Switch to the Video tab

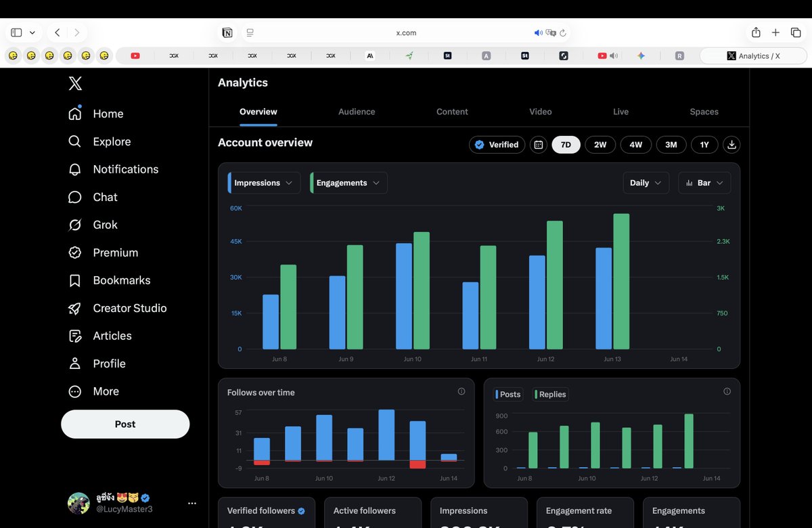tap(541, 112)
